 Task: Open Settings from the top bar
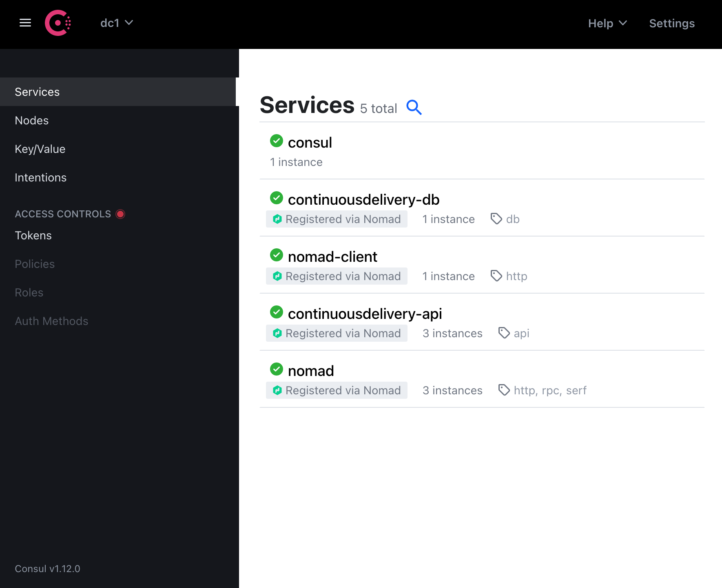point(672,23)
